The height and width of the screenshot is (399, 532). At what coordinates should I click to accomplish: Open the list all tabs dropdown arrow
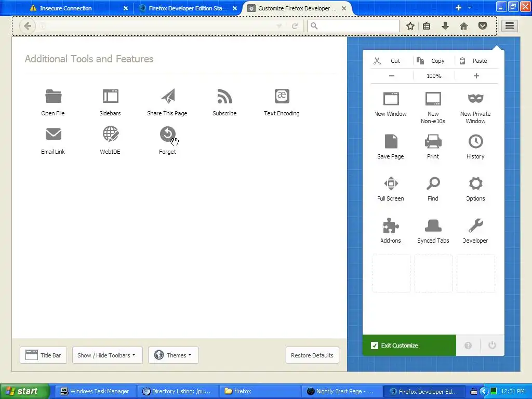tap(470, 7)
